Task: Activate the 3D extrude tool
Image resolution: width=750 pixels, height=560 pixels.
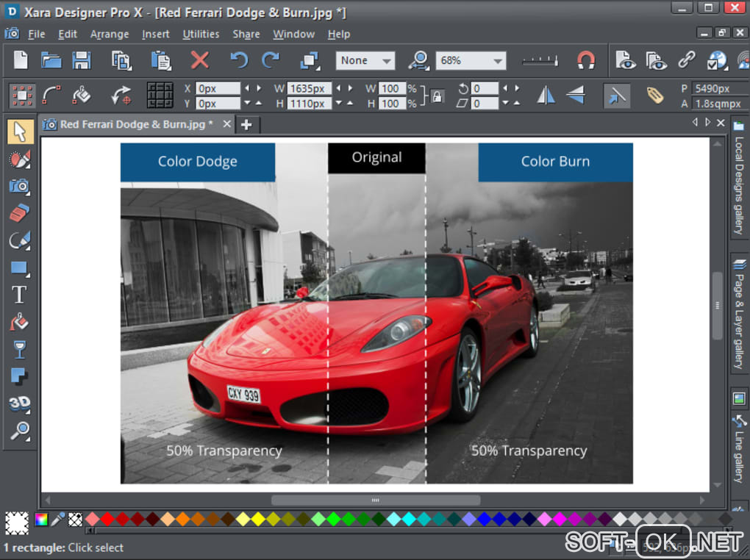Action: [x=19, y=403]
